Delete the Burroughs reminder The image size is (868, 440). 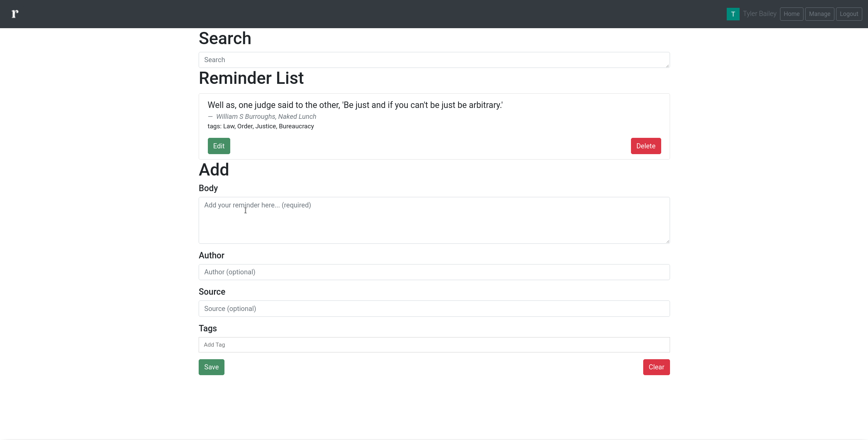pyautogui.click(x=646, y=146)
